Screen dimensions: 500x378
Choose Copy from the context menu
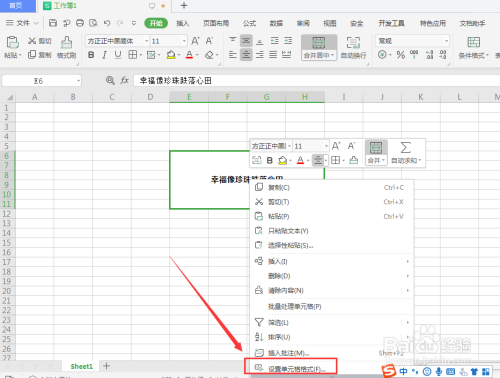tap(332, 187)
